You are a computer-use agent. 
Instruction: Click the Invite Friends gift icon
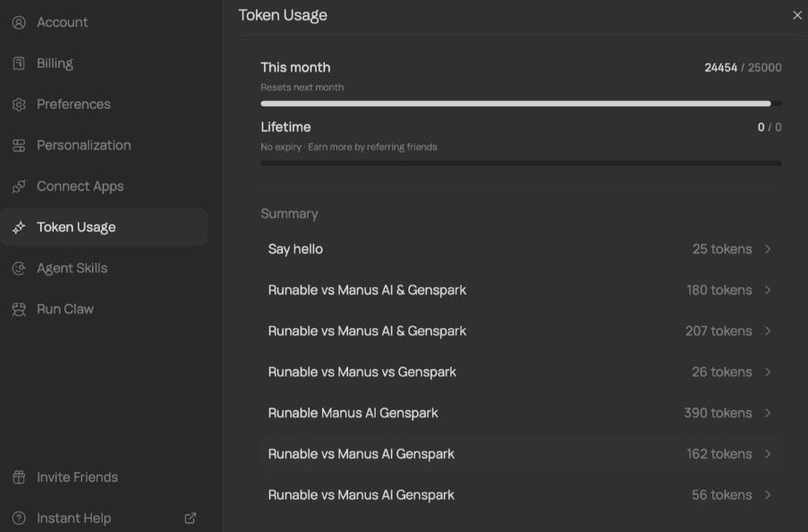[19, 477]
